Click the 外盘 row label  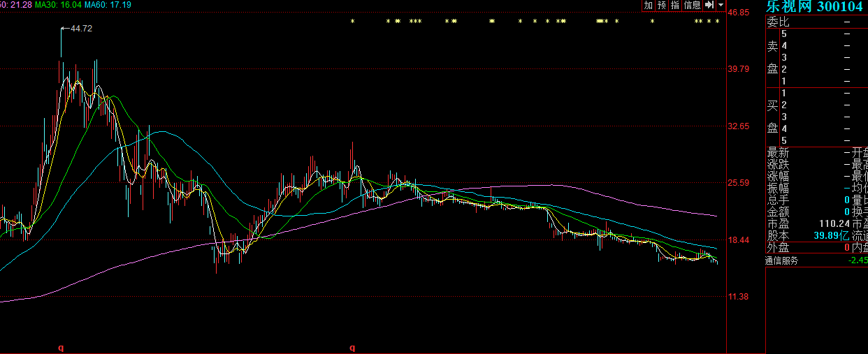pyautogui.click(x=778, y=247)
